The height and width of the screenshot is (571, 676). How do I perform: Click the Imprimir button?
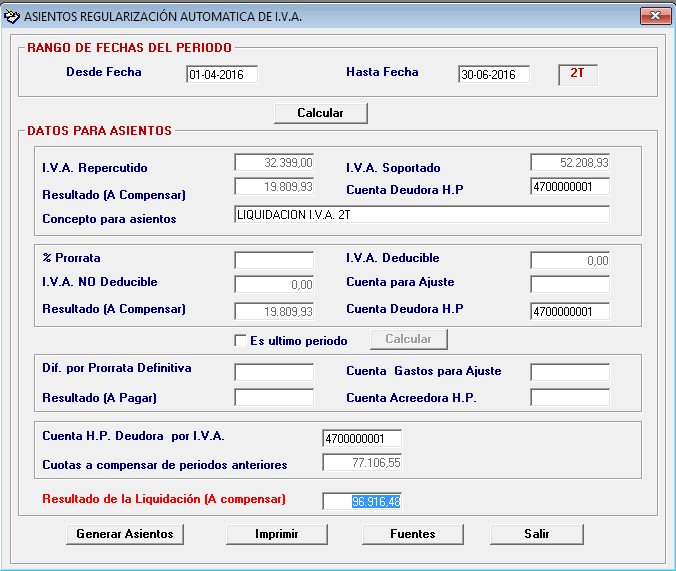click(277, 534)
